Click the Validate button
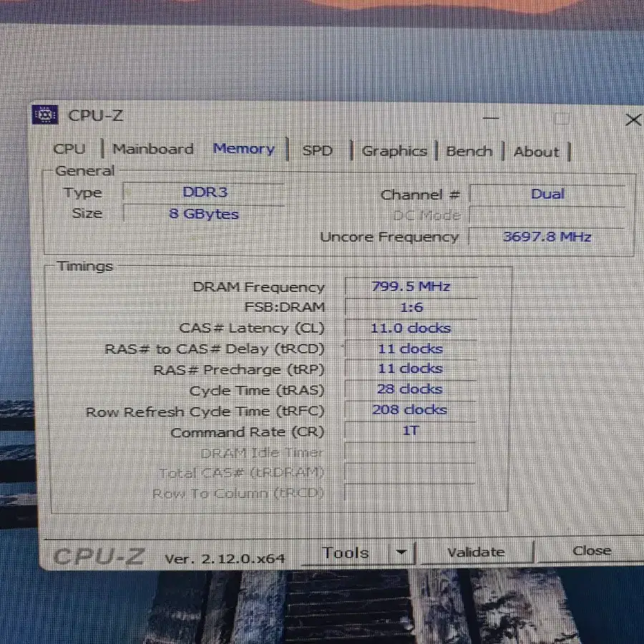 (x=476, y=552)
